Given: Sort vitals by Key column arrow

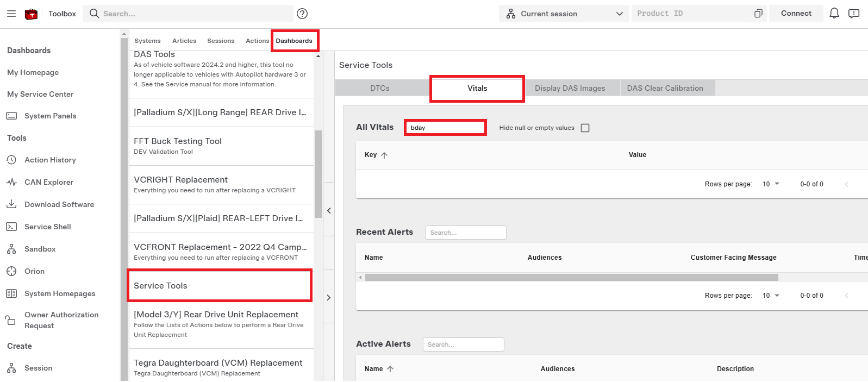Looking at the screenshot, I should click(384, 155).
